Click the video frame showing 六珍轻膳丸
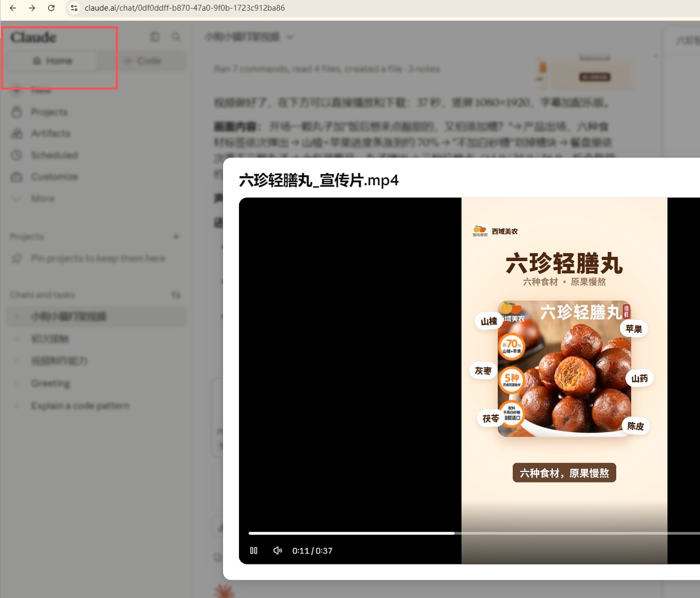Viewport: 700px width, 598px height. pos(564,381)
